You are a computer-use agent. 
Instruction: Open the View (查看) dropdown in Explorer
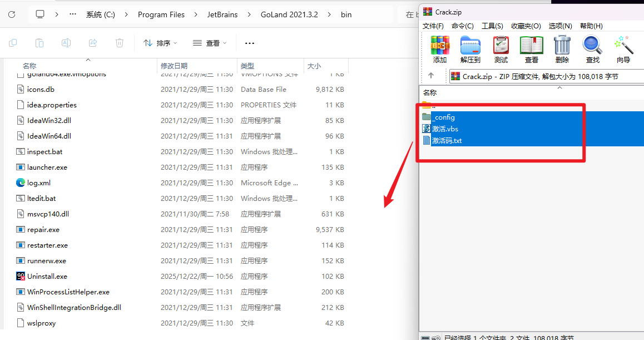(210, 43)
